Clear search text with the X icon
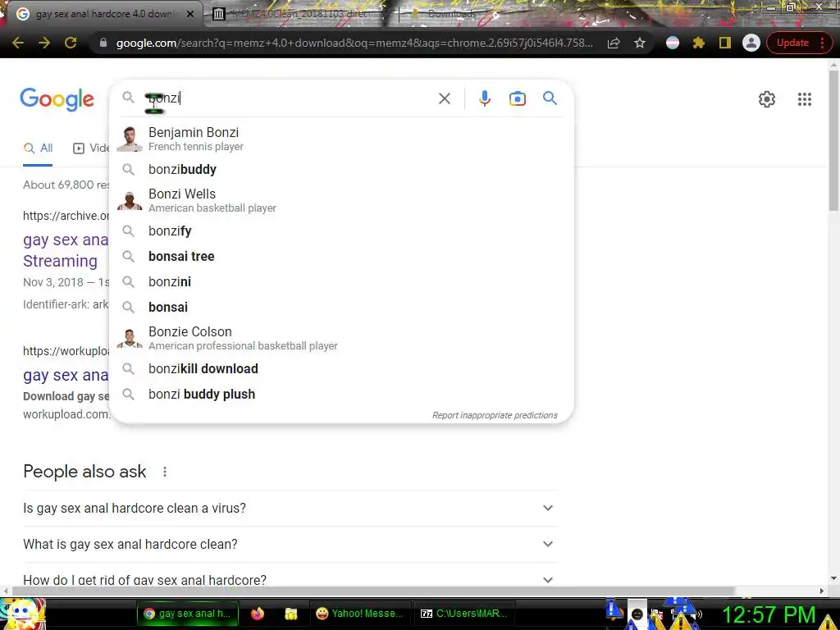Image resolution: width=840 pixels, height=630 pixels. [444, 98]
